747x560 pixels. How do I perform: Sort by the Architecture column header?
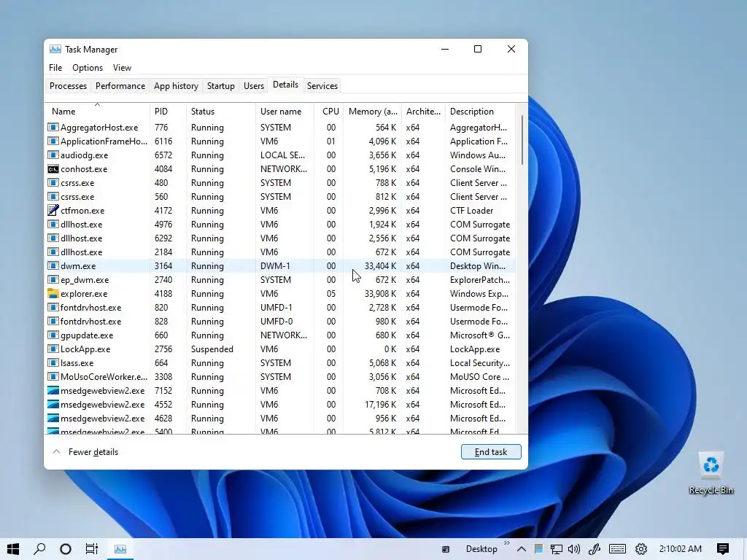(x=423, y=111)
